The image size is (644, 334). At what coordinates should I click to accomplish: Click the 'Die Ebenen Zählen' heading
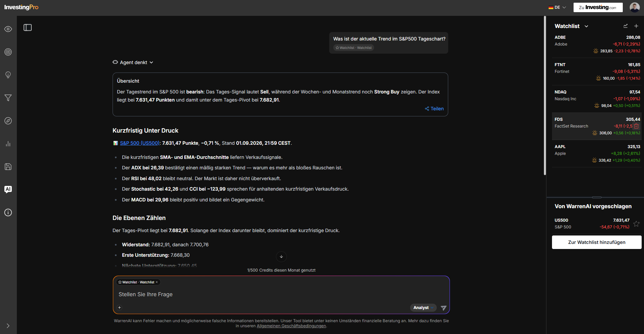(x=139, y=218)
